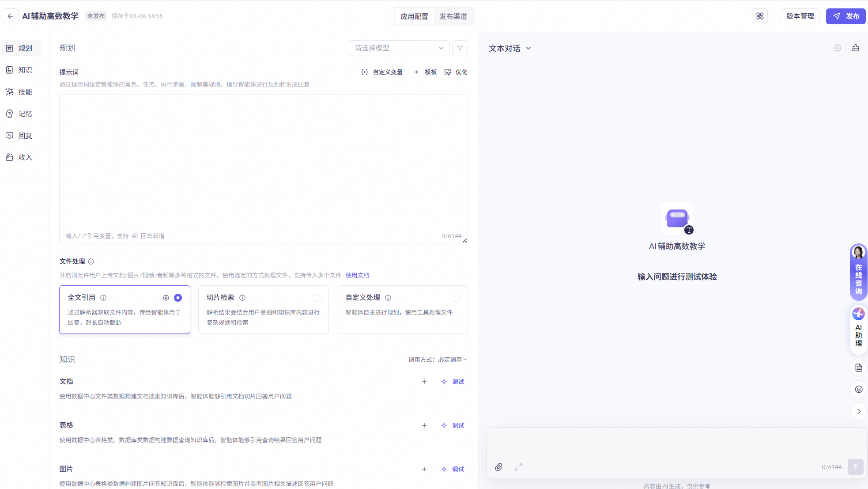This screenshot has width=868, height=489.
Task: Open the 全文引用 settings gear icon
Action: click(166, 298)
